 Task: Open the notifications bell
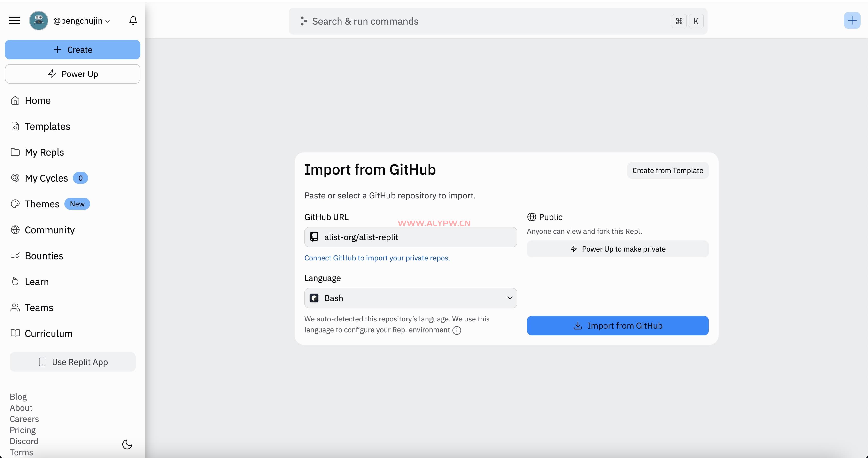coord(133,21)
